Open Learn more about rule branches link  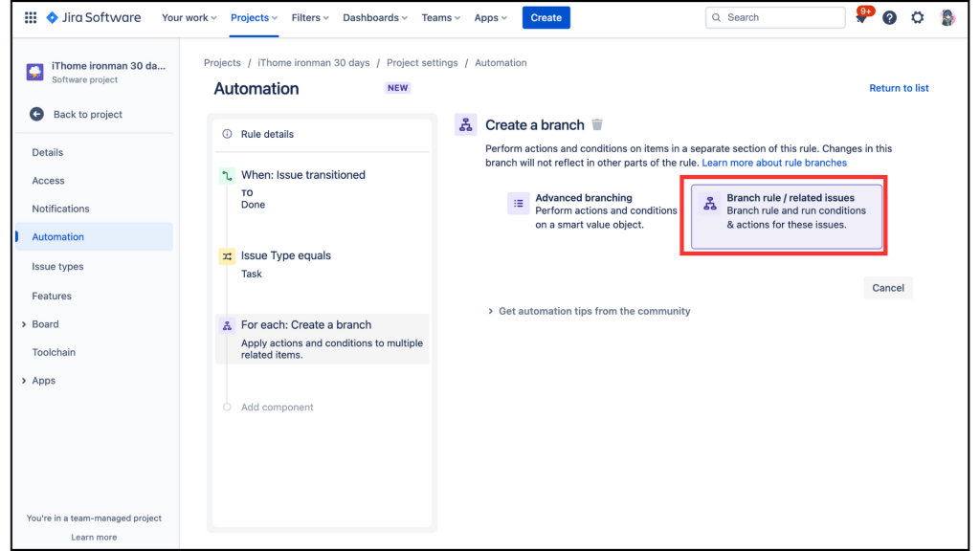(x=773, y=163)
